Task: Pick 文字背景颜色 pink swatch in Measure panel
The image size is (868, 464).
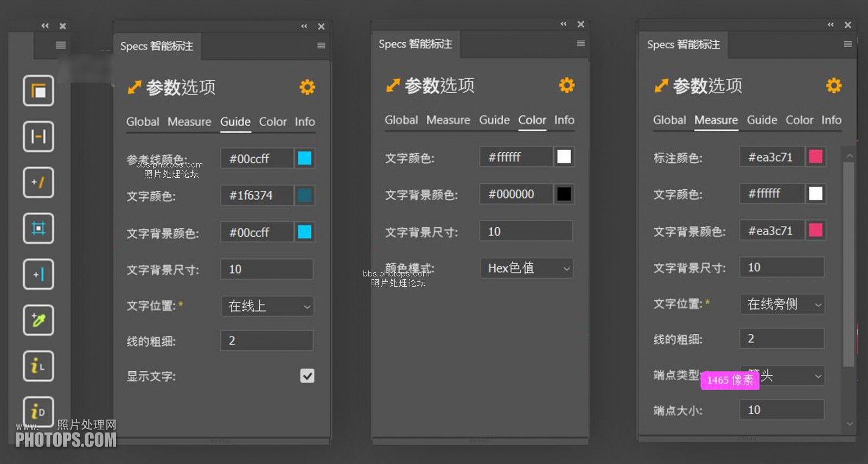Action: pos(815,230)
